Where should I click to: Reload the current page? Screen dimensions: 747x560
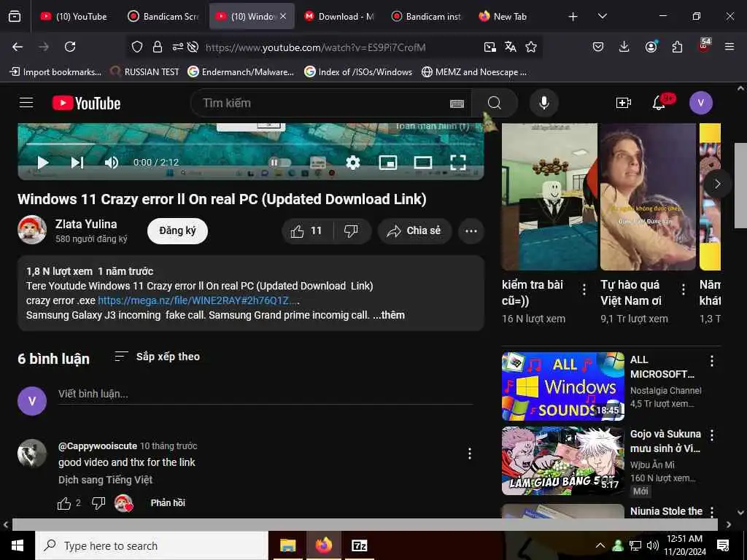70,47
